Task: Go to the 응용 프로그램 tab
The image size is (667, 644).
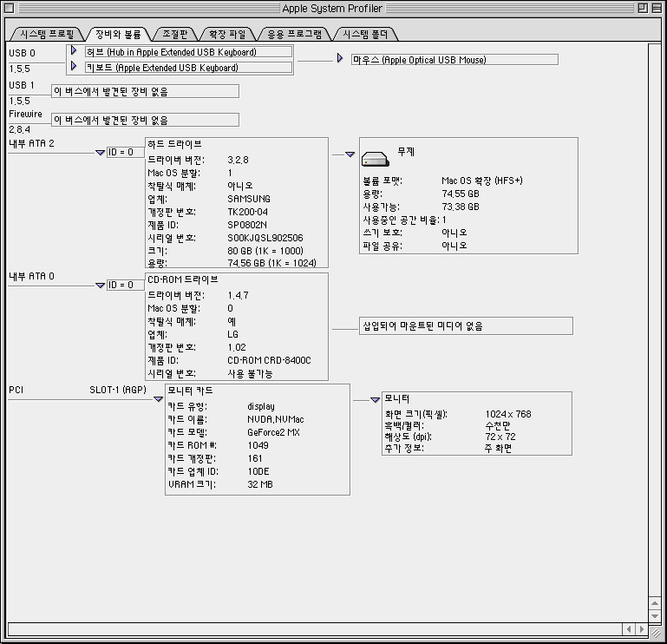Action: [294, 35]
